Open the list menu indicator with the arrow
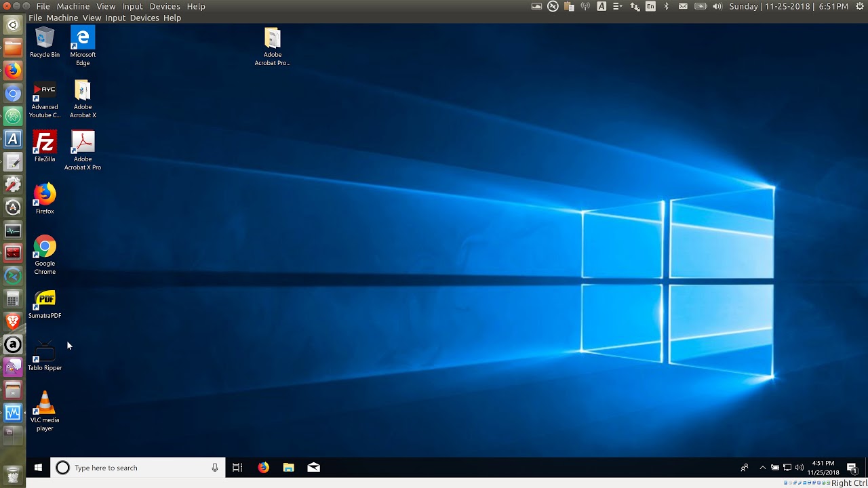The height and width of the screenshot is (488, 868). pos(618,6)
